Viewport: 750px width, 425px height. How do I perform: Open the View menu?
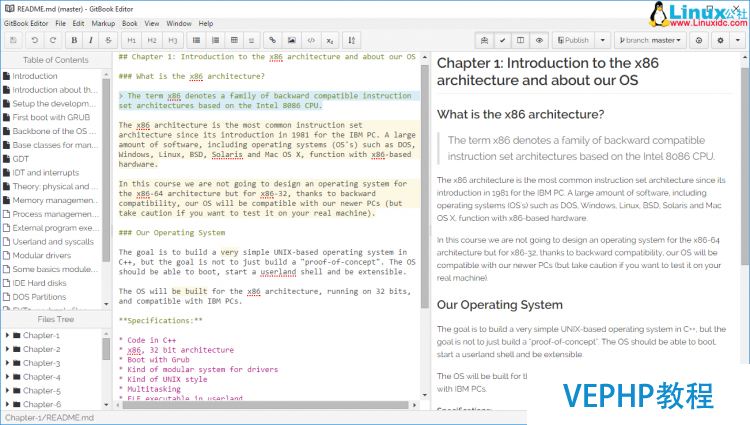(152, 23)
